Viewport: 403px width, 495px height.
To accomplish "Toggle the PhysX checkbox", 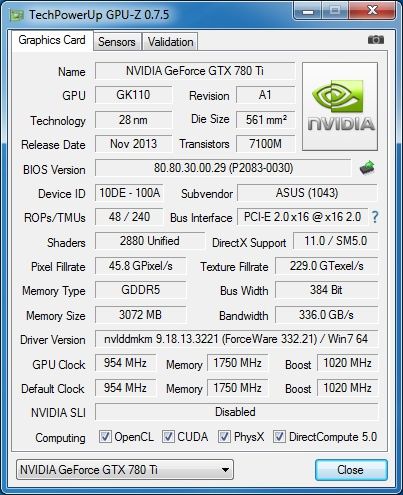I will tap(224, 436).
